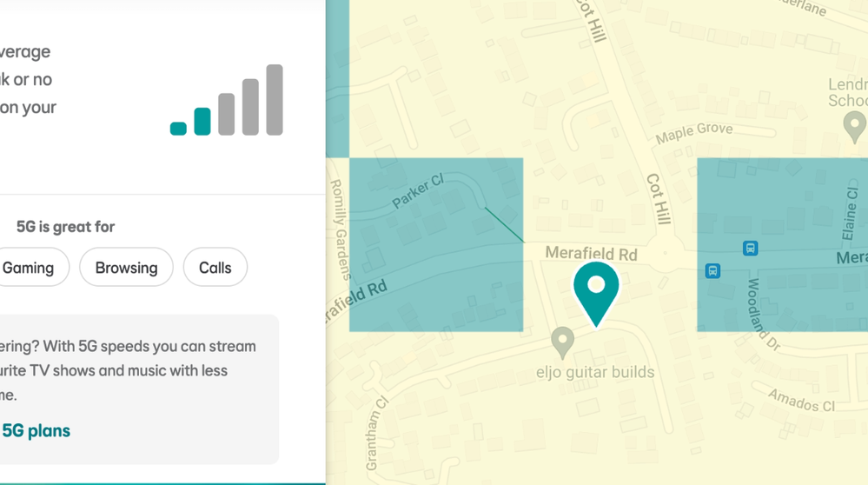Click the "5G is great for" heading

point(65,227)
